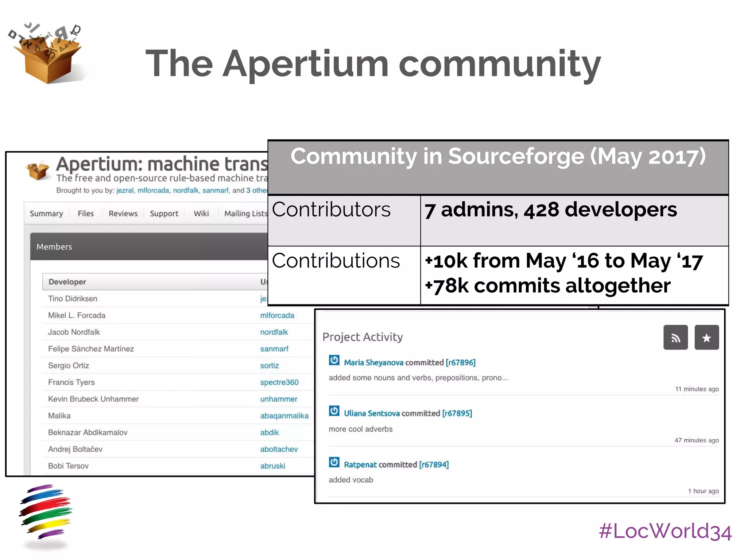Open the mlforcada link in Brought to you by

[153, 190]
